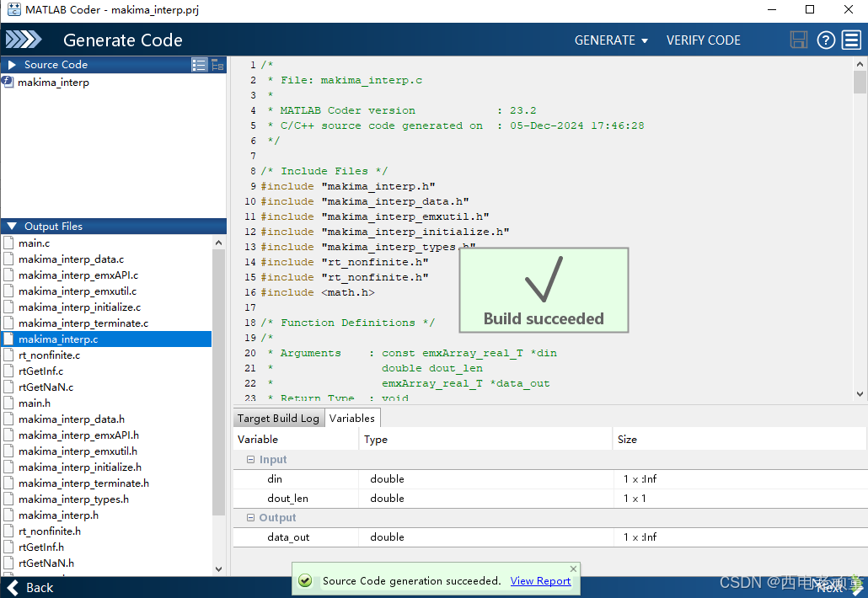
Task: Click the workflow steps chevron icon
Action: 24,40
